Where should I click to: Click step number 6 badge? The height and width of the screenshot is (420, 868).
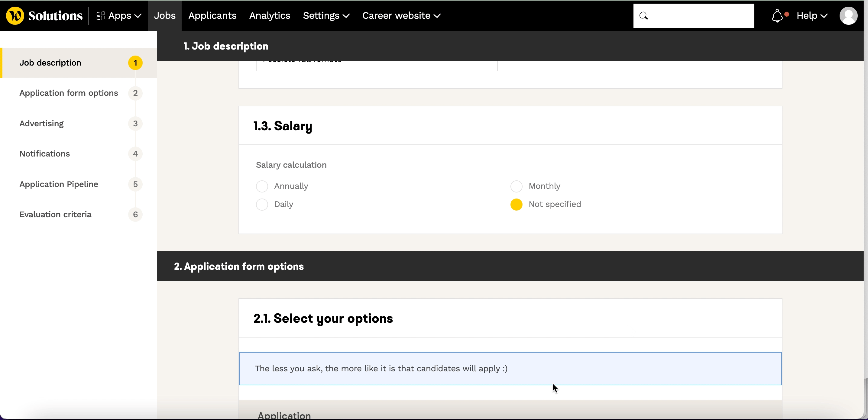[135, 215]
